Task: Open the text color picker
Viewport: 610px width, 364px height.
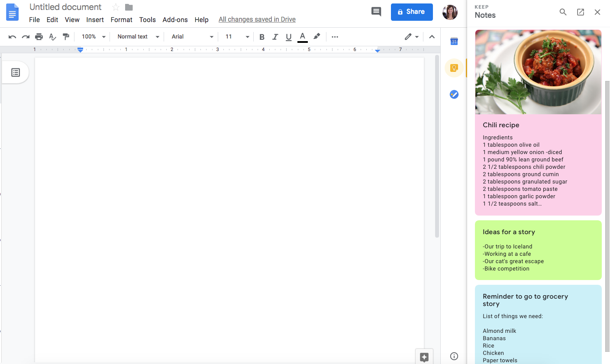Action: coord(303,37)
